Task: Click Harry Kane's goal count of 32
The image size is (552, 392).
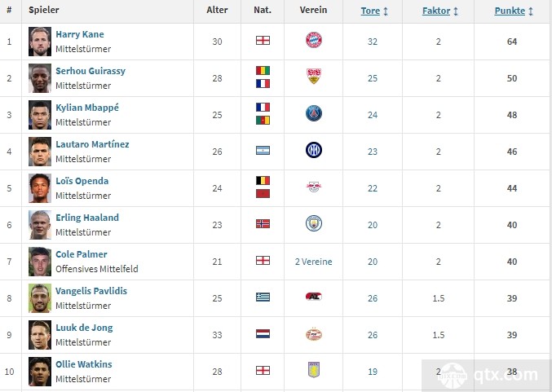Action: point(373,42)
